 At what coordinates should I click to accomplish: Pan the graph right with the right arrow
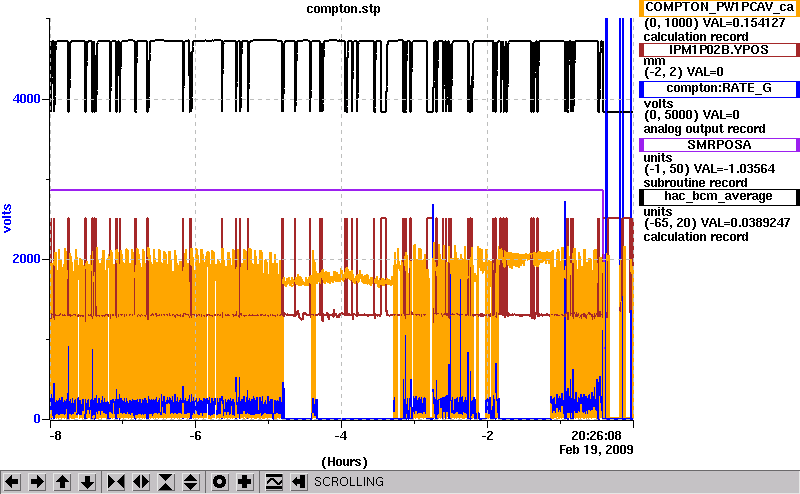37,482
